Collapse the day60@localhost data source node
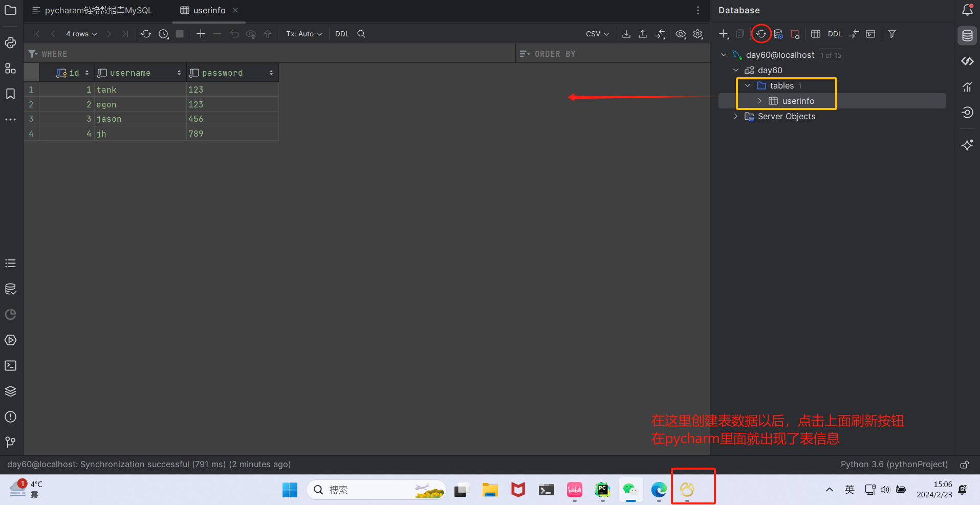The image size is (980, 505). pyautogui.click(x=724, y=55)
